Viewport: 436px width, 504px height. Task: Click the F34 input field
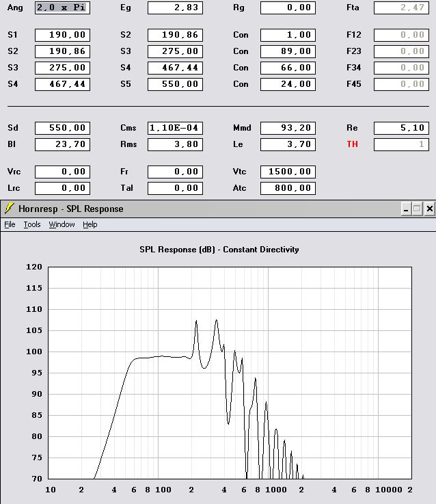401,68
